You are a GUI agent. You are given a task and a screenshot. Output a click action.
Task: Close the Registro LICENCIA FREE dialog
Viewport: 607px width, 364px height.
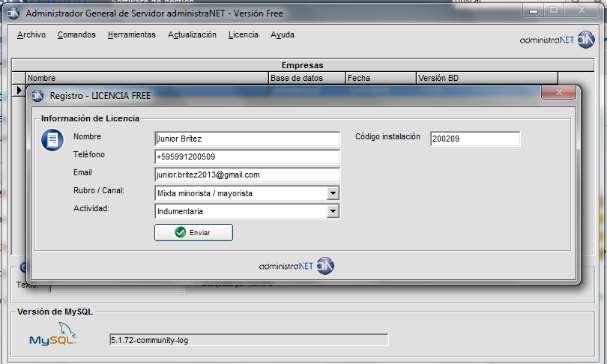click(558, 92)
